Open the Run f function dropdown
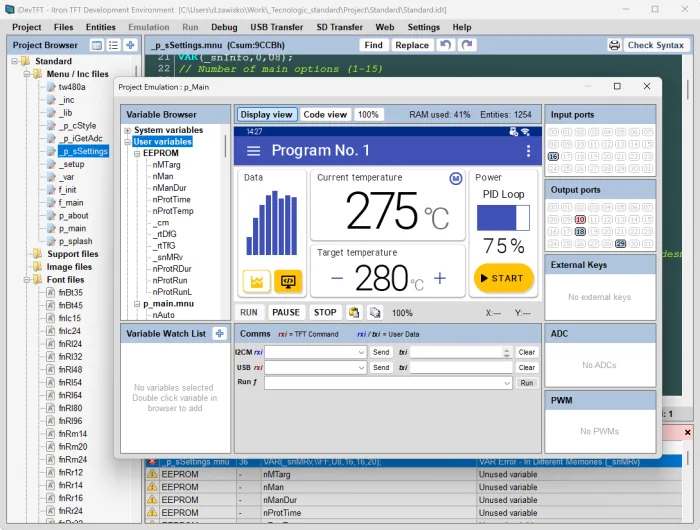This screenshot has height=530, width=700. (x=507, y=383)
